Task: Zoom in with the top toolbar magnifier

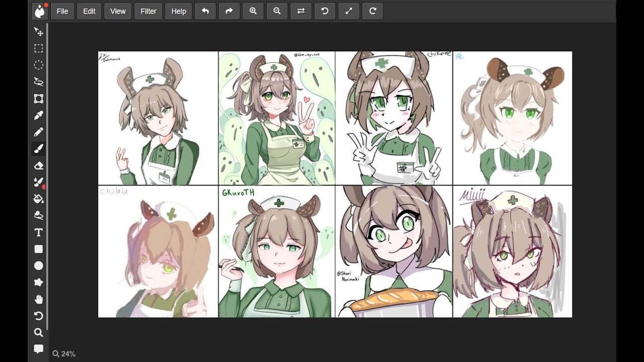Action: pyautogui.click(x=253, y=11)
